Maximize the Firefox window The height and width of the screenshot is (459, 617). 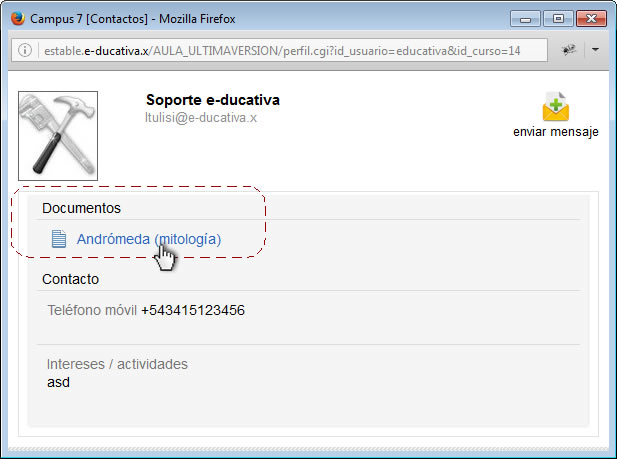pos(558,19)
